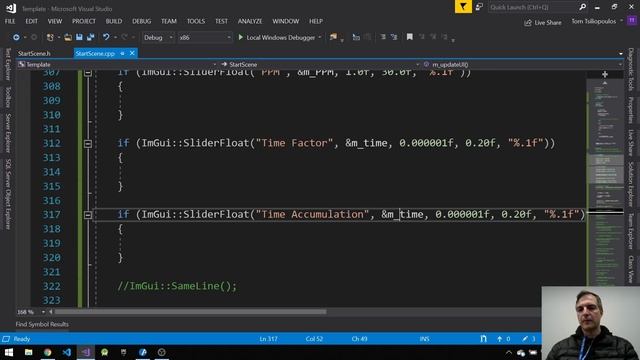The width and height of the screenshot is (640, 360).
Task: Open the zoom percentage dropdown
Action: click(x=43, y=312)
